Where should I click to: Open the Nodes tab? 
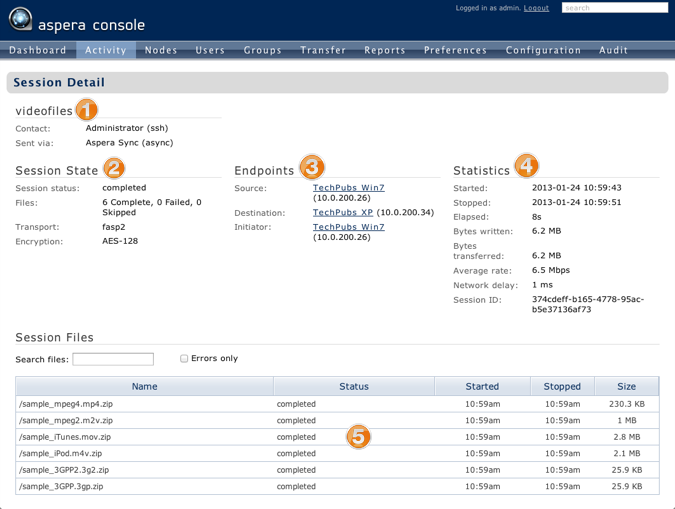coord(161,50)
